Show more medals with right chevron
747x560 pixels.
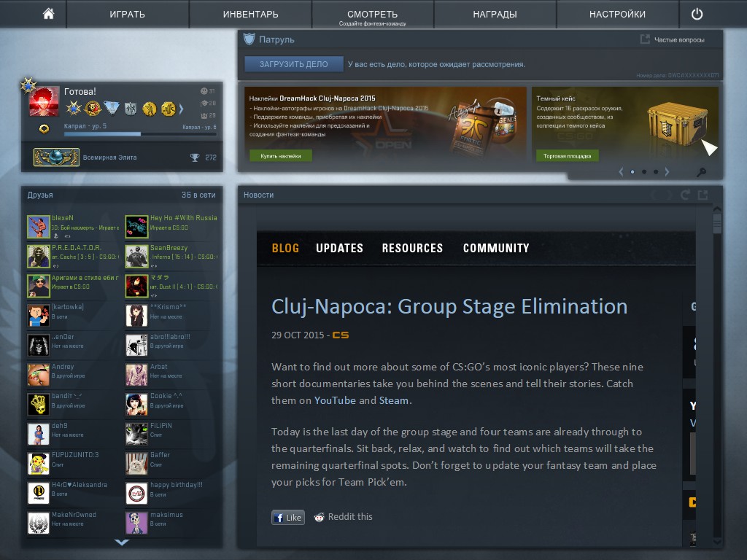coord(181,109)
